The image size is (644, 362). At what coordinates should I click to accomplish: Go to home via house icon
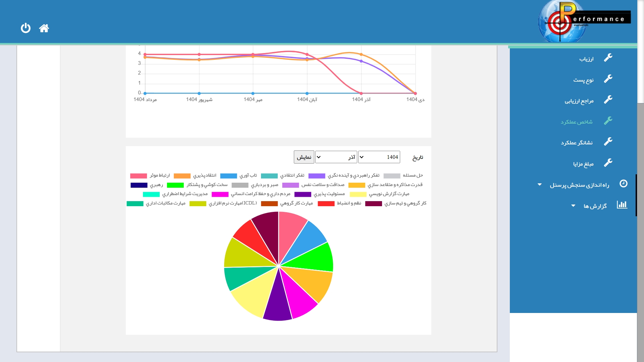tap(44, 28)
